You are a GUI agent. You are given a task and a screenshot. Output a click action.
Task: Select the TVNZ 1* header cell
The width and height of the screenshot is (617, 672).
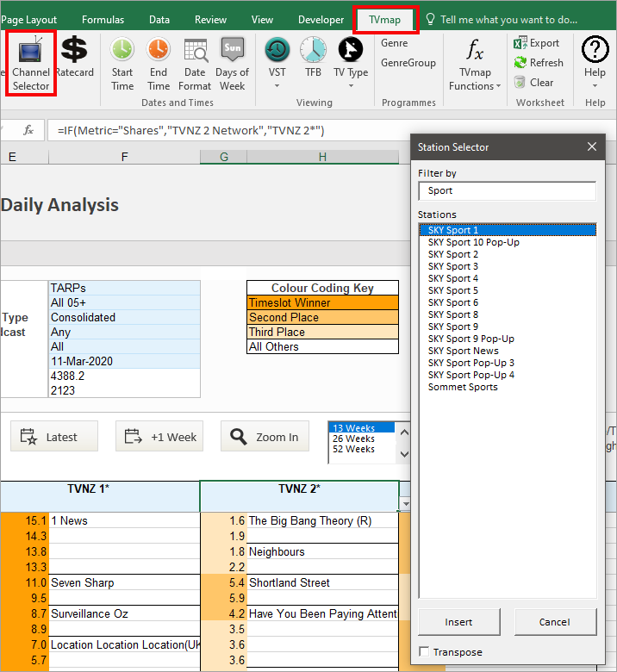coord(100,496)
